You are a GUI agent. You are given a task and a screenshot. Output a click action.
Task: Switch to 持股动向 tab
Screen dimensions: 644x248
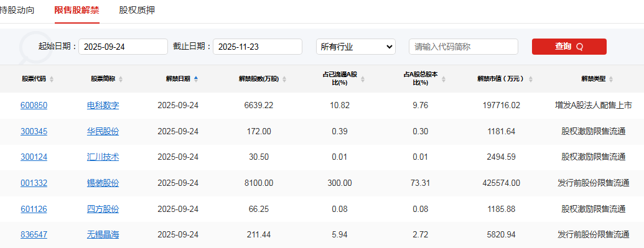(17, 11)
